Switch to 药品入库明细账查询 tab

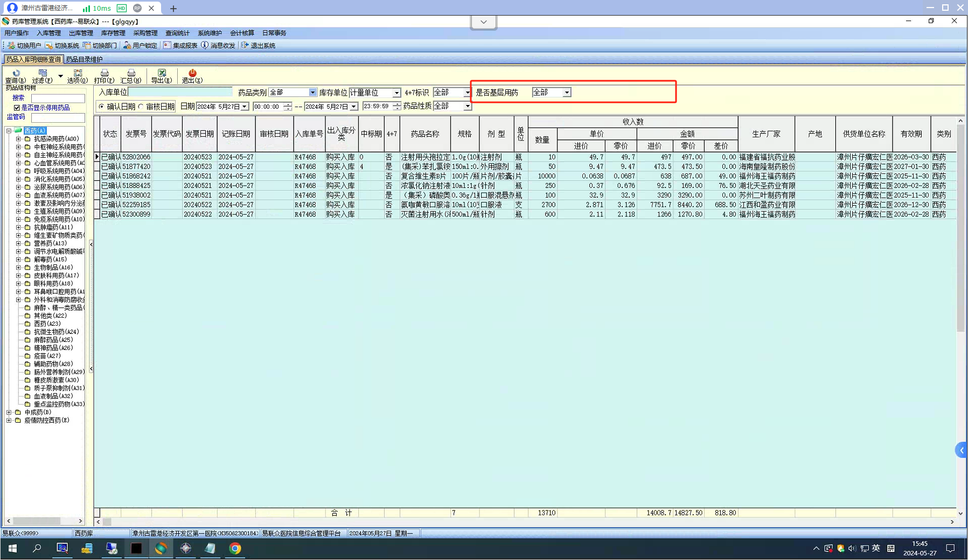(33, 60)
